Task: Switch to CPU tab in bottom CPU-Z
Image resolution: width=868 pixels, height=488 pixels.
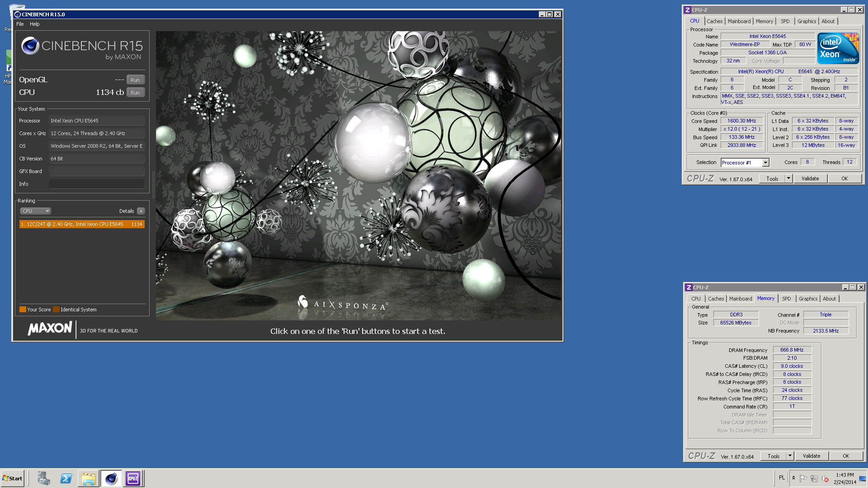Action: point(696,299)
